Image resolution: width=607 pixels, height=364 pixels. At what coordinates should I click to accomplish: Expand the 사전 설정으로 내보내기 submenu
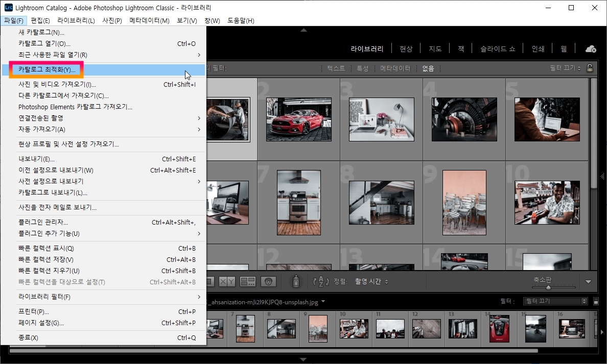(103, 181)
